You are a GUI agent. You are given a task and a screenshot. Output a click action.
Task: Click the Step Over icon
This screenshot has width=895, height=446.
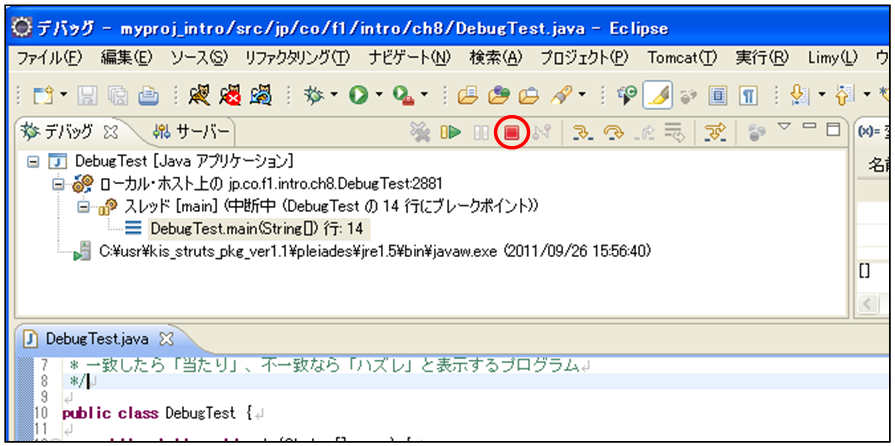612,131
